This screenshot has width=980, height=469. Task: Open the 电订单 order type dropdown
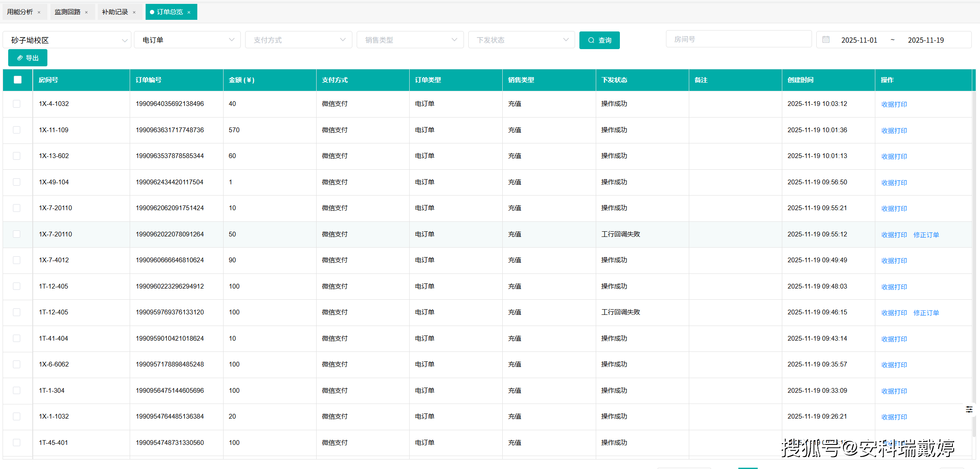(x=187, y=40)
